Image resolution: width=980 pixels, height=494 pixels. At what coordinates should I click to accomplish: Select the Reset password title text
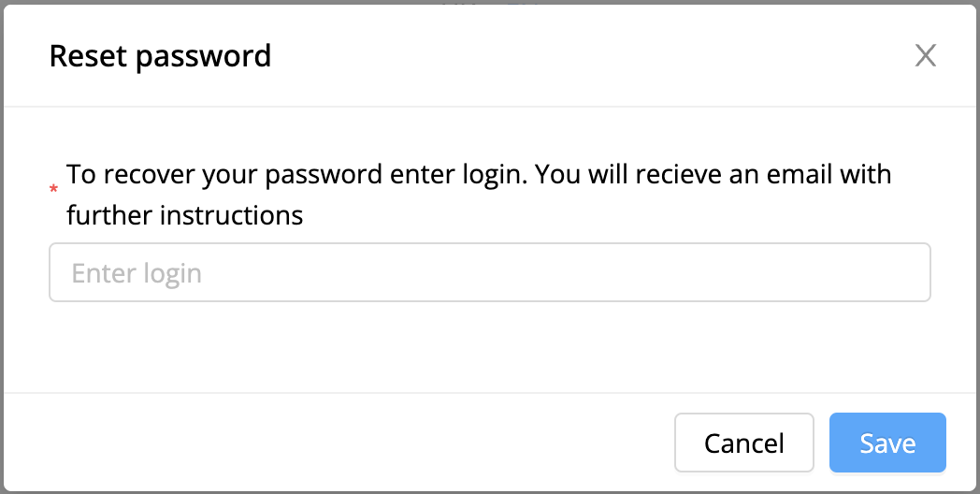160,56
